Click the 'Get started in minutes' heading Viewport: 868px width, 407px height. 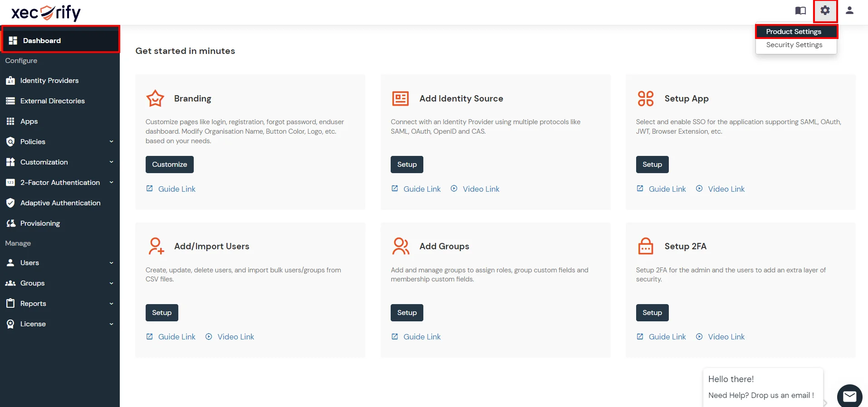pos(185,51)
